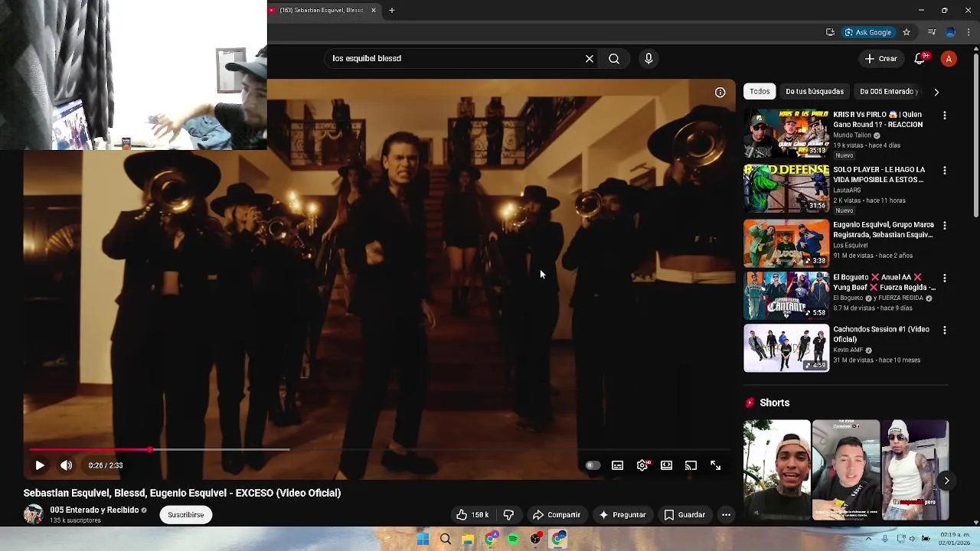The image size is (980, 551).
Task: Switch to theater mode view
Action: [x=666, y=465]
